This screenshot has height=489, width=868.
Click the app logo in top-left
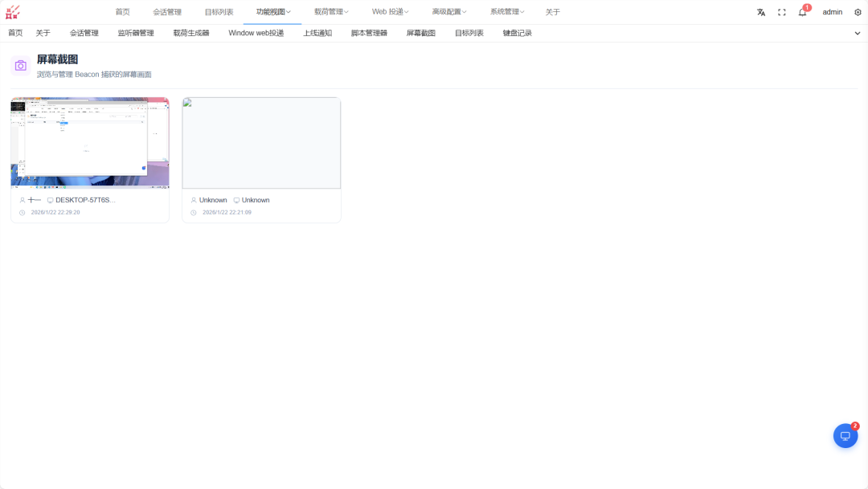[13, 12]
